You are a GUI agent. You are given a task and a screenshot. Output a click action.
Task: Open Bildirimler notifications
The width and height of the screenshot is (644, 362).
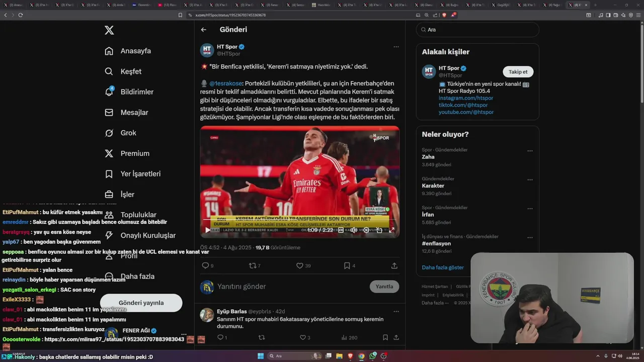click(129, 92)
